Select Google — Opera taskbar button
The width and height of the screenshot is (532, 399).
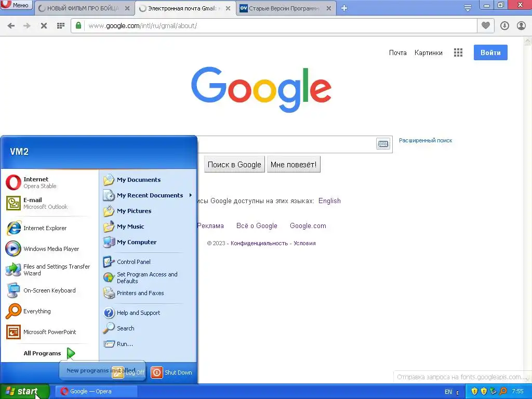point(97,392)
